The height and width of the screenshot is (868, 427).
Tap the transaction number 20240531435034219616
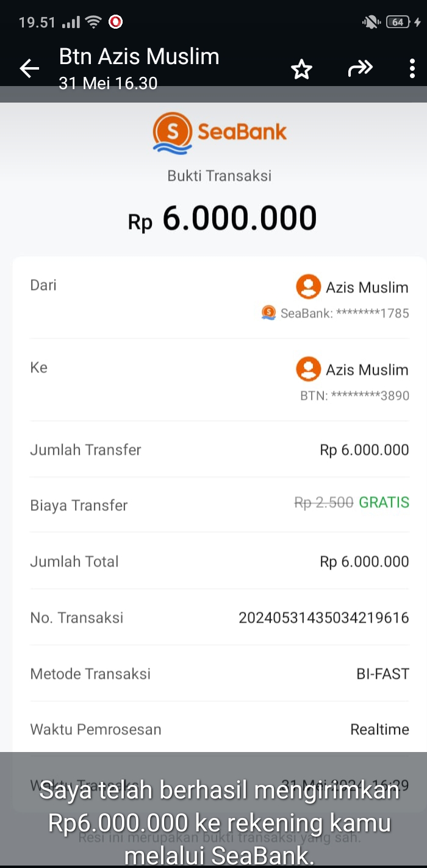pos(323,618)
